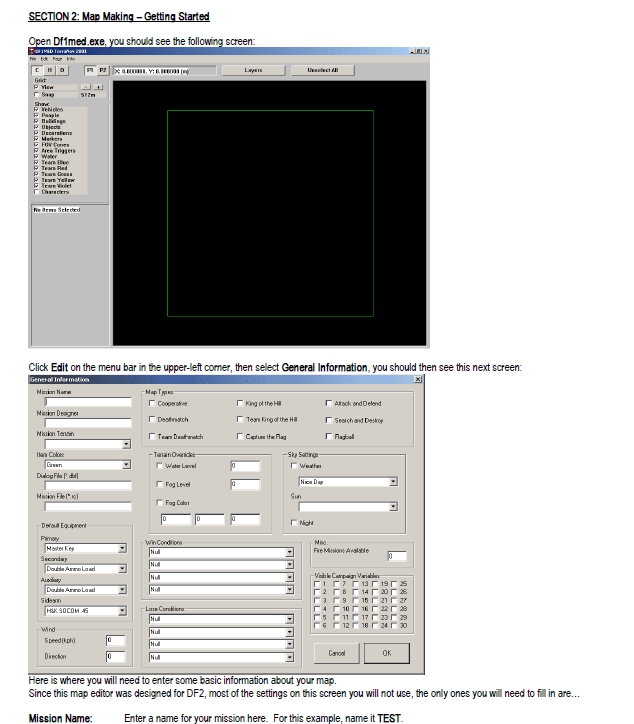Click the Wind Speed (kph) field
Viewport: 634px width, 724px height.
(115, 640)
